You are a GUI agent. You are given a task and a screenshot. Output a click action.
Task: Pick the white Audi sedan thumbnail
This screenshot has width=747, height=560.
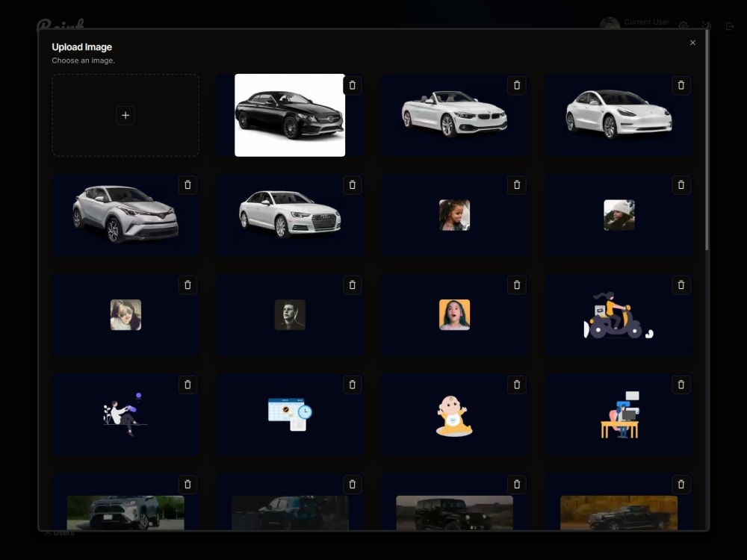click(x=290, y=215)
